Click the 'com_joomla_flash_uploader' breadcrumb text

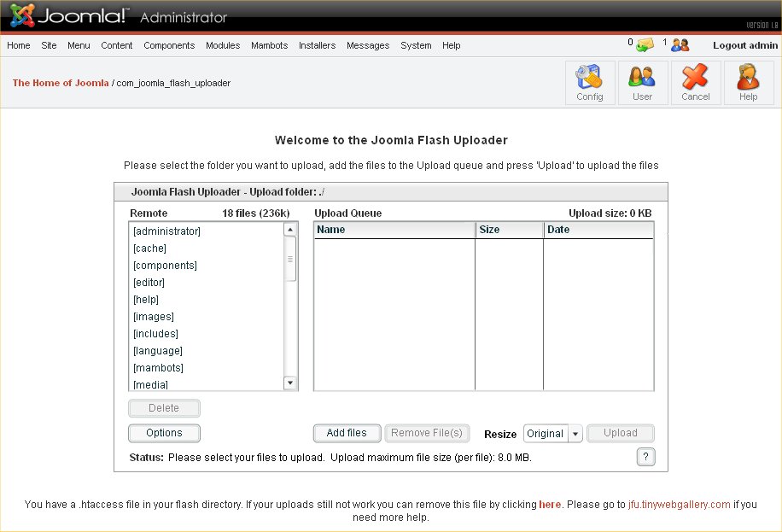pyautogui.click(x=173, y=84)
